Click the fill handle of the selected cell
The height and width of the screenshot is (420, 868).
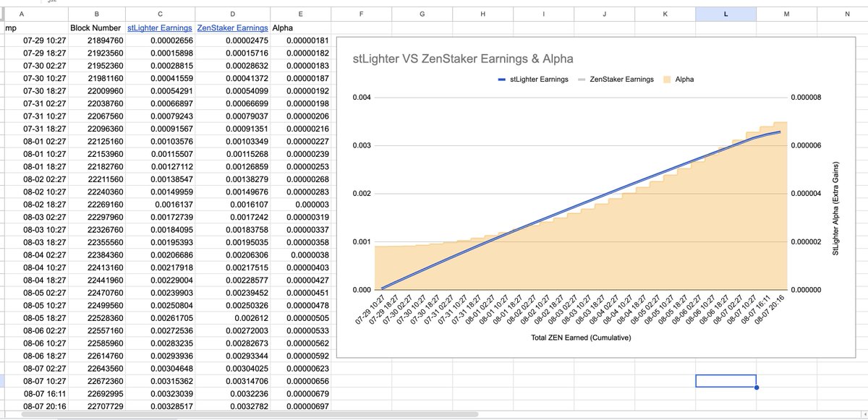click(x=757, y=387)
